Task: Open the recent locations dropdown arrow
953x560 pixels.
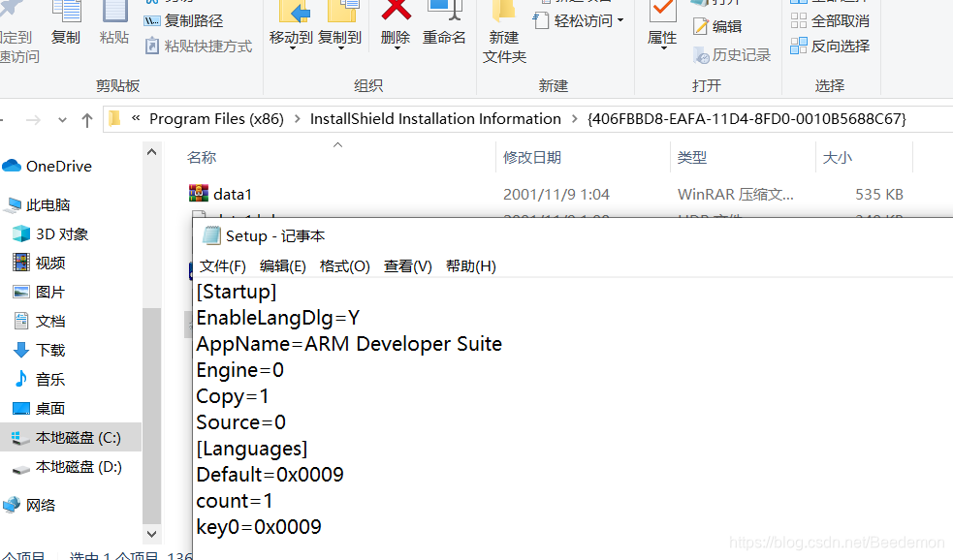Action: pos(62,119)
